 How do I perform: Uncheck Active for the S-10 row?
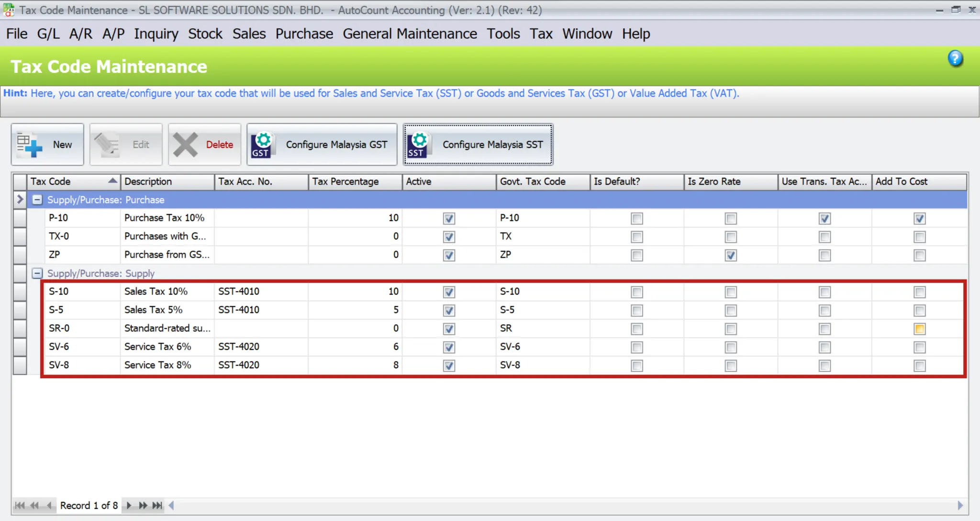coord(448,292)
